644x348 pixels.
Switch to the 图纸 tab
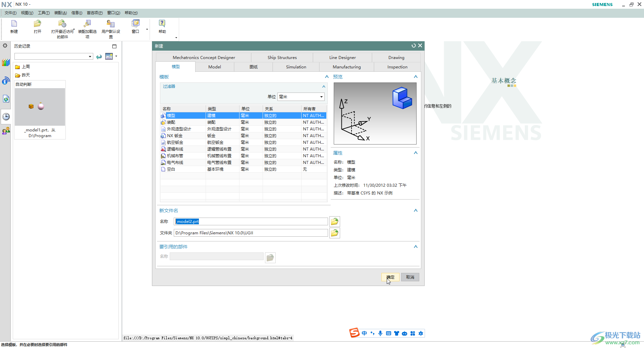[x=254, y=67]
